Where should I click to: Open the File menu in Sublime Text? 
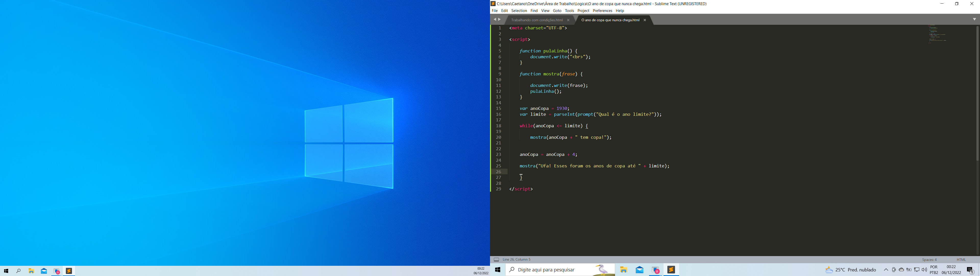495,11
